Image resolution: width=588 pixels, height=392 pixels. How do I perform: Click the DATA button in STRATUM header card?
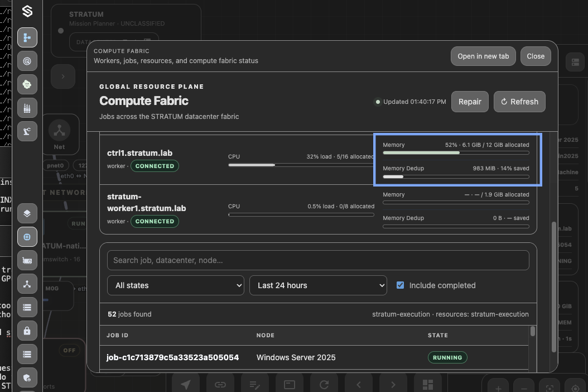[x=114, y=42]
